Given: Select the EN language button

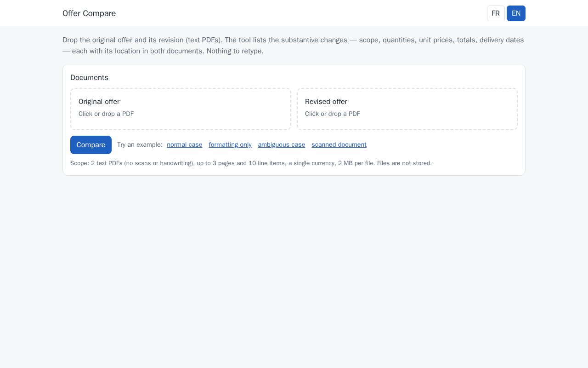Looking at the screenshot, I should pyautogui.click(x=516, y=13).
